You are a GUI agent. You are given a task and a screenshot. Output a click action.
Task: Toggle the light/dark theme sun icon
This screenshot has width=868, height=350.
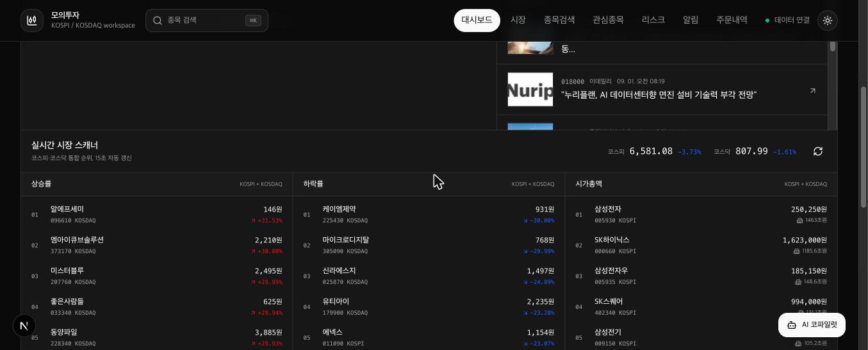coord(828,21)
